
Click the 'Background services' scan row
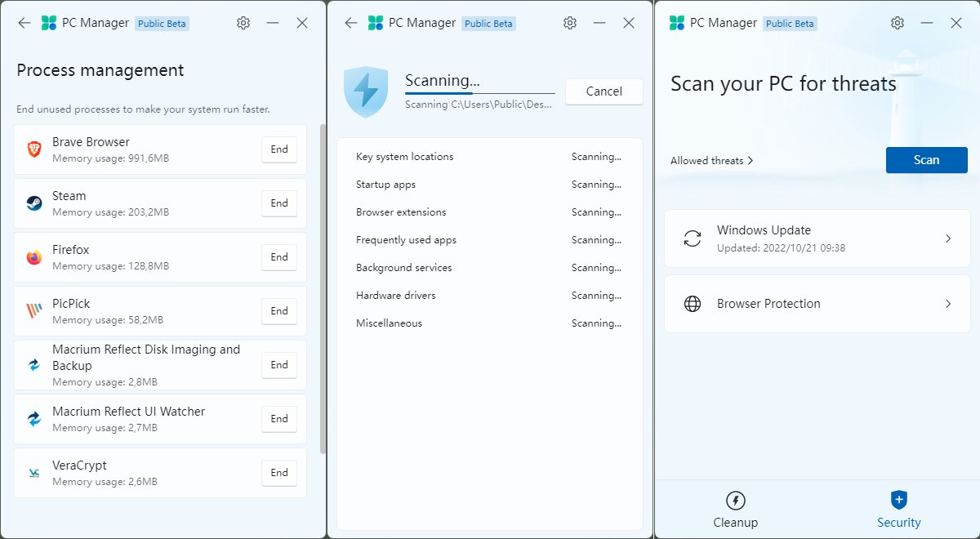click(490, 268)
